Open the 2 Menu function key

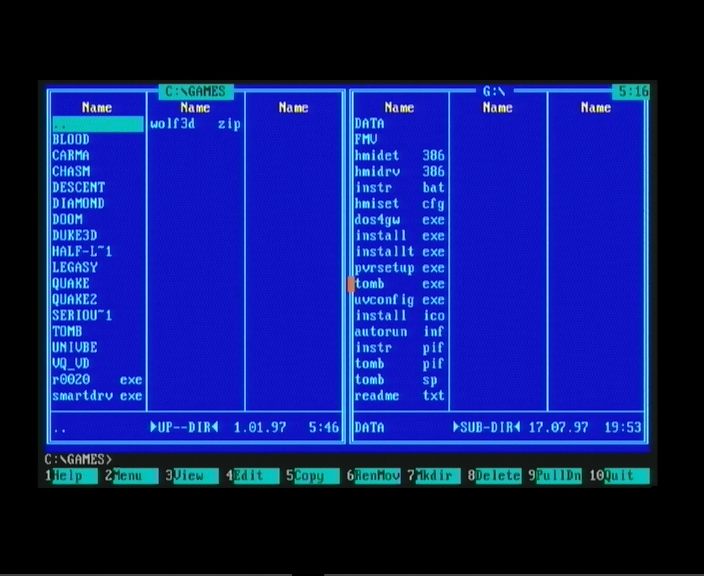click(x=132, y=476)
